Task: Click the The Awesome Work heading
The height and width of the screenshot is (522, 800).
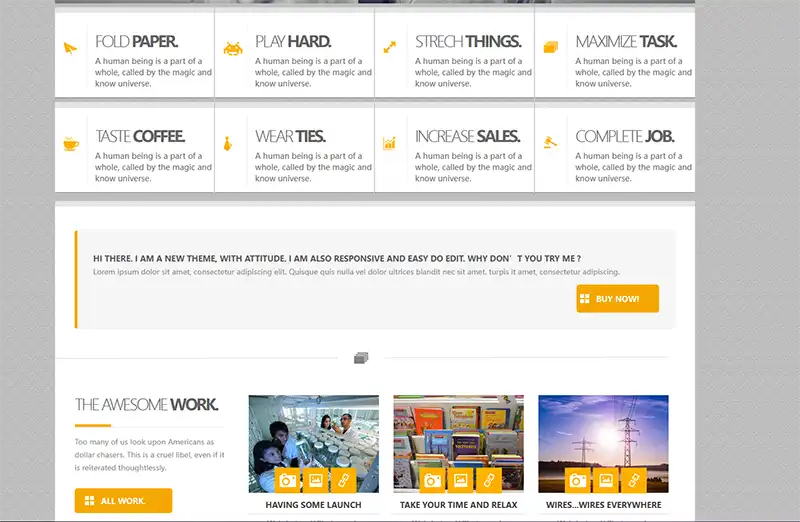Action: 146,405
